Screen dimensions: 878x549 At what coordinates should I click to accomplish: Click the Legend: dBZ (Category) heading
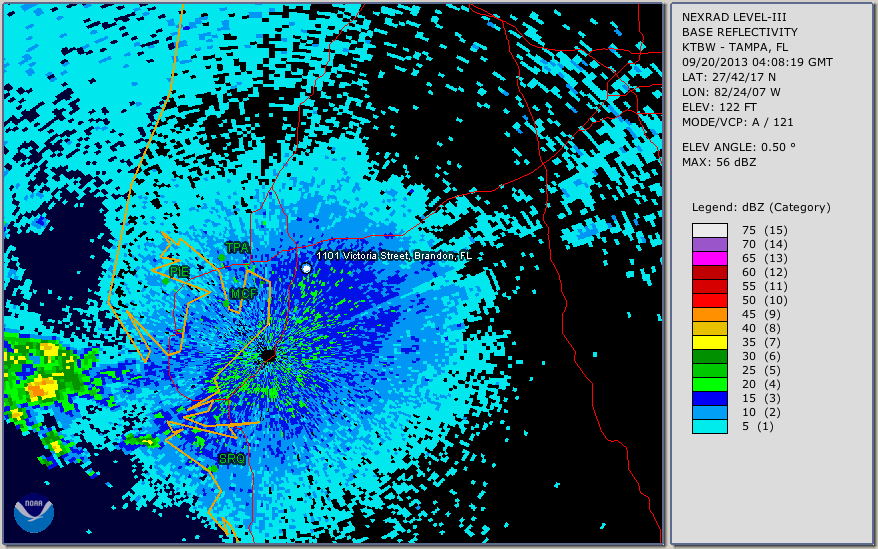(761, 207)
